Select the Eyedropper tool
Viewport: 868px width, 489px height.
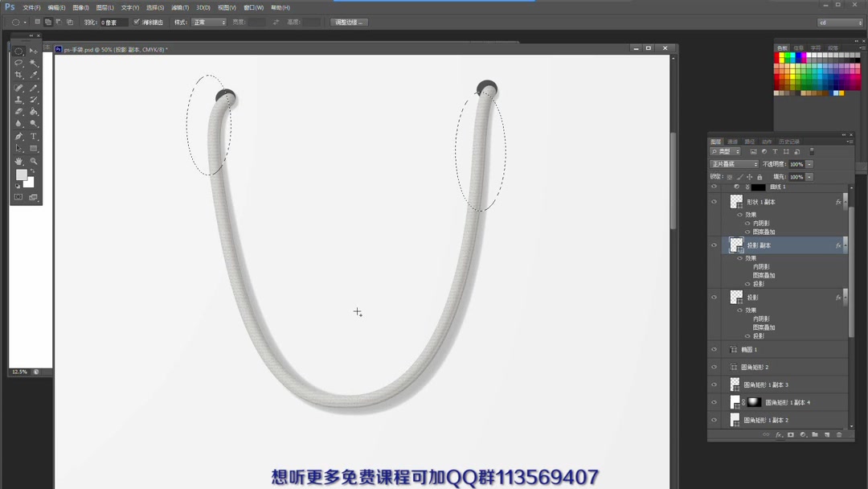pyautogui.click(x=33, y=74)
